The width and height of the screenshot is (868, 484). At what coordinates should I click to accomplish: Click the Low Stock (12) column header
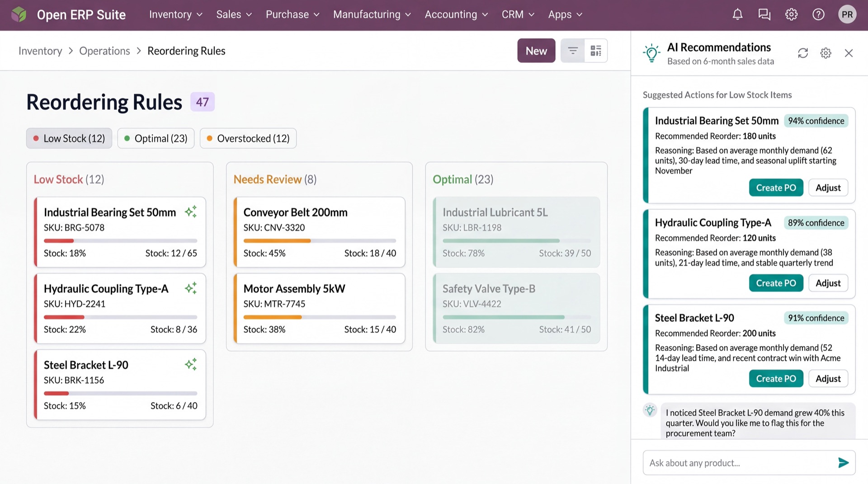coord(69,179)
